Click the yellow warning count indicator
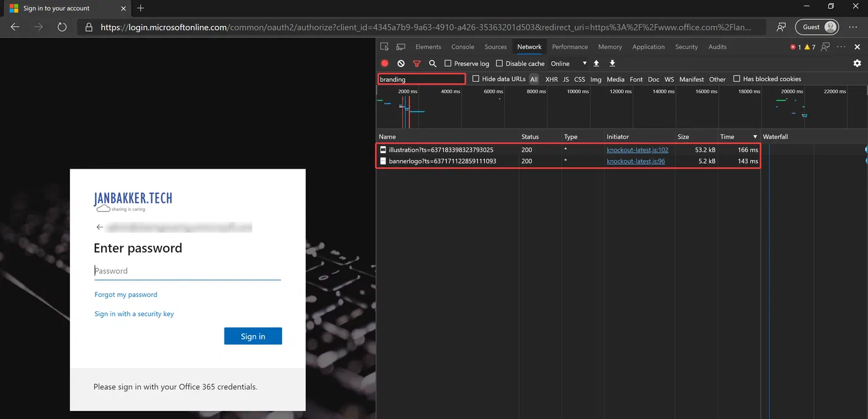Image resolution: width=868 pixels, height=419 pixels. point(810,47)
